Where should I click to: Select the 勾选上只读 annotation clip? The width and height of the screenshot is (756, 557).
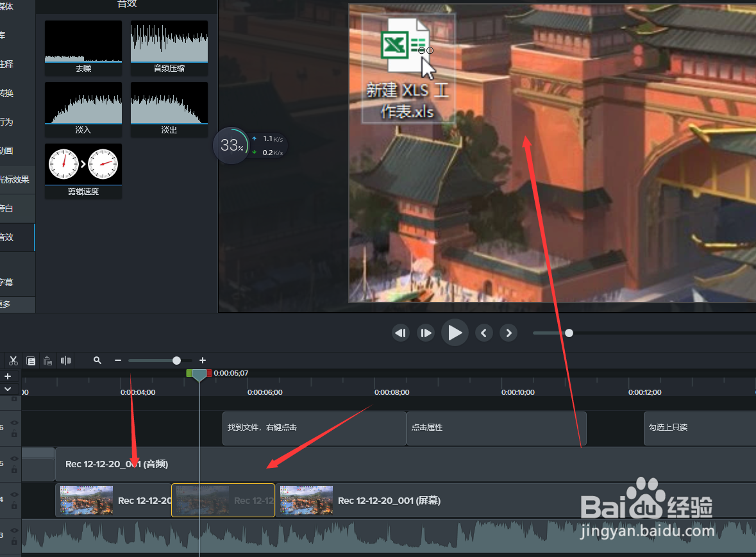(700, 428)
